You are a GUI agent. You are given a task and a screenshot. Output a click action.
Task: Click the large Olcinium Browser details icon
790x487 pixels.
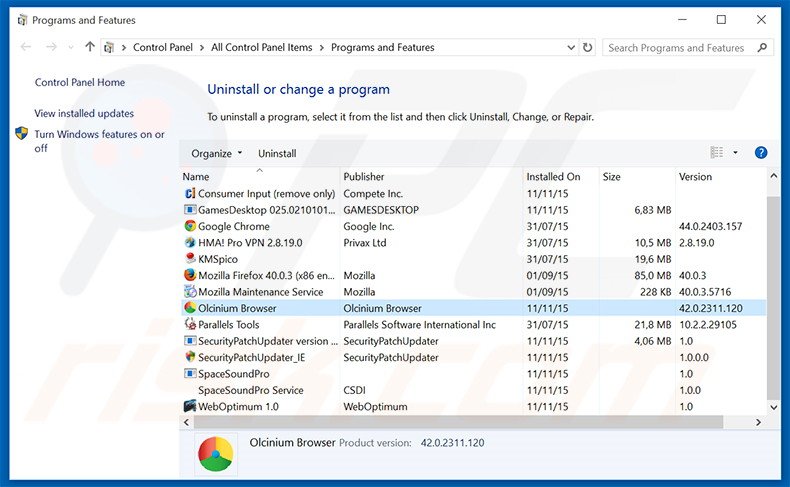[x=216, y=454]
